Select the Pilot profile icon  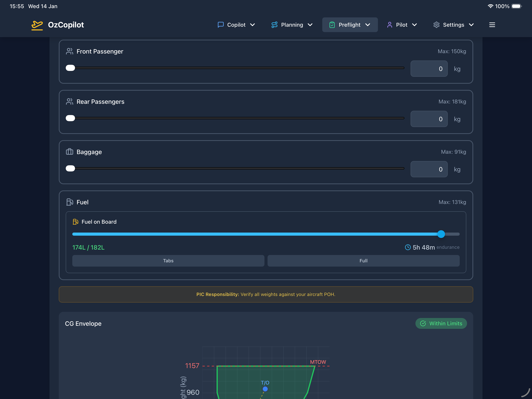[x=390, y=25]
